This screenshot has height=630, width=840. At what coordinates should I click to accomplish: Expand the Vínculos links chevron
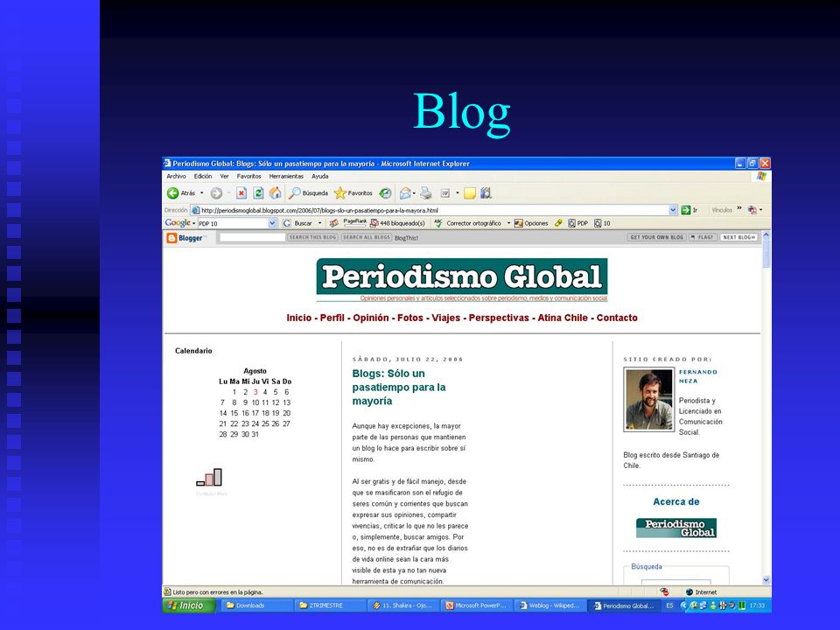739,209
